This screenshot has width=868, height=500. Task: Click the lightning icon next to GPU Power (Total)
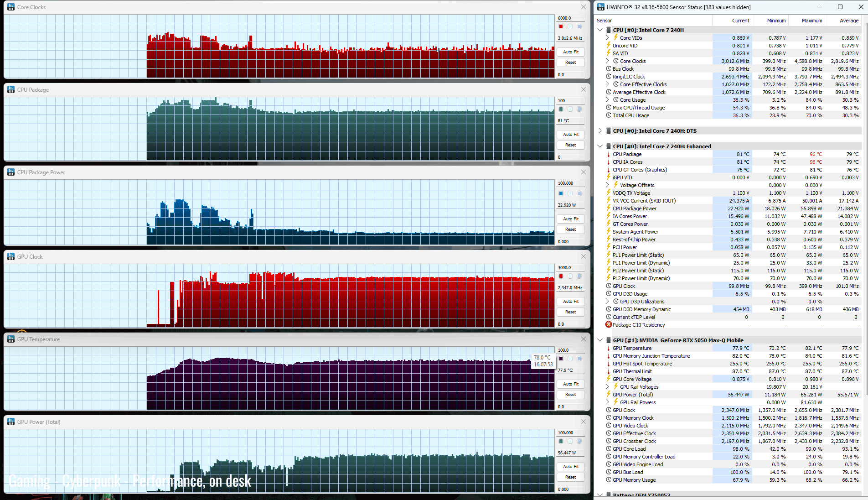tap(608, 394)
